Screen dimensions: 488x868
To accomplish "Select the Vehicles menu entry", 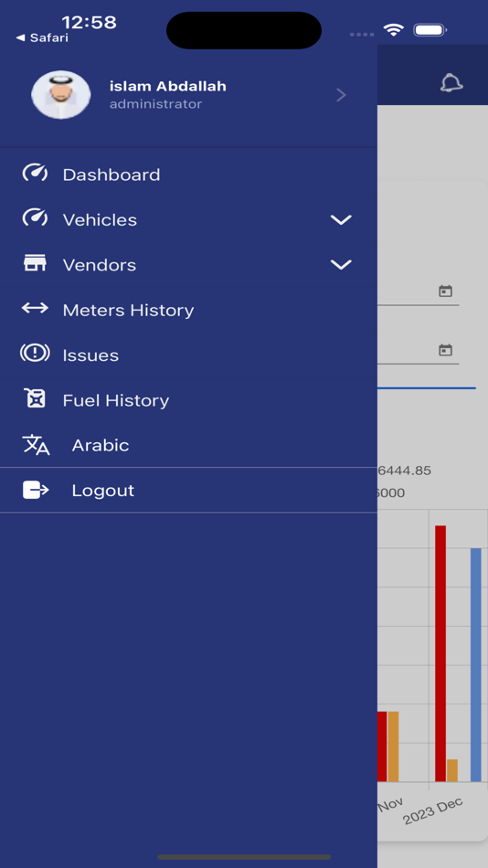I will (x=188, y=220).
